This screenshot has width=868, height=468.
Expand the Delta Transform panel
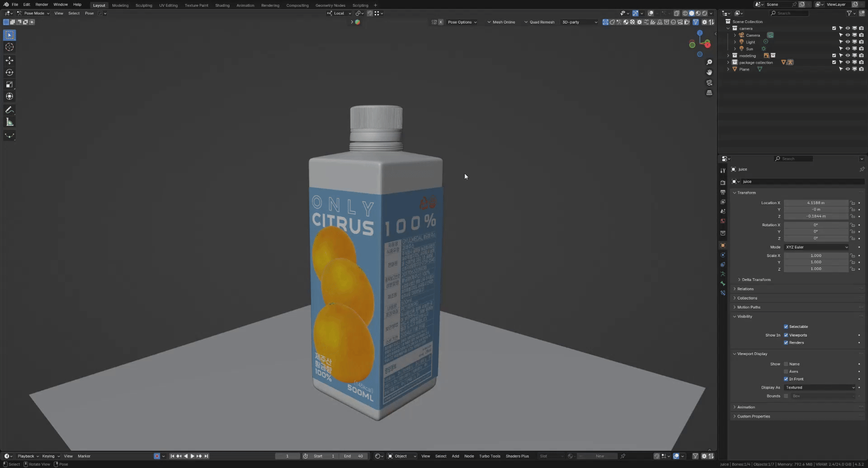pos(756,280)
